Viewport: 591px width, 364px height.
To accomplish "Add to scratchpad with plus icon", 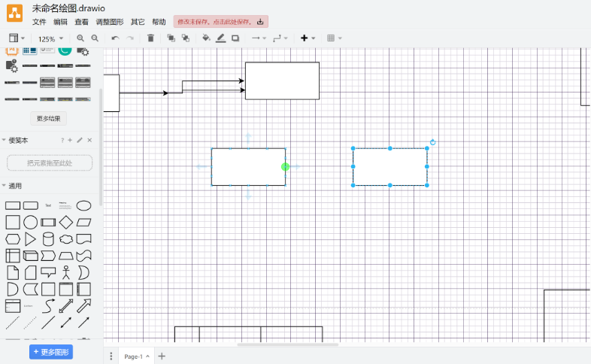I will click(70, 140).
